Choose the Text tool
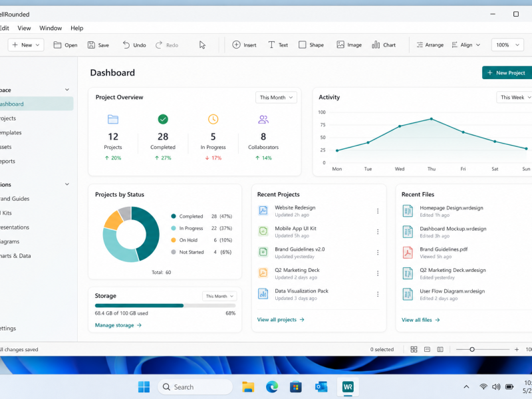This screenshot has width=532, height=399. click(278, 45)
